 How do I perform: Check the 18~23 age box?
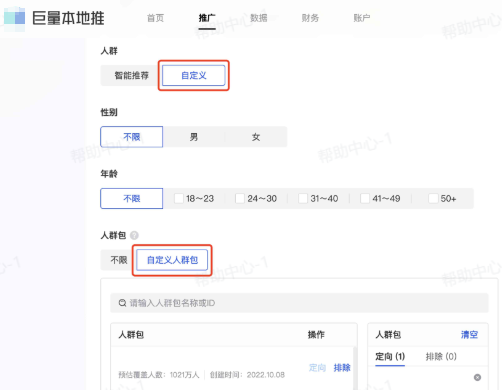(179, 199)
